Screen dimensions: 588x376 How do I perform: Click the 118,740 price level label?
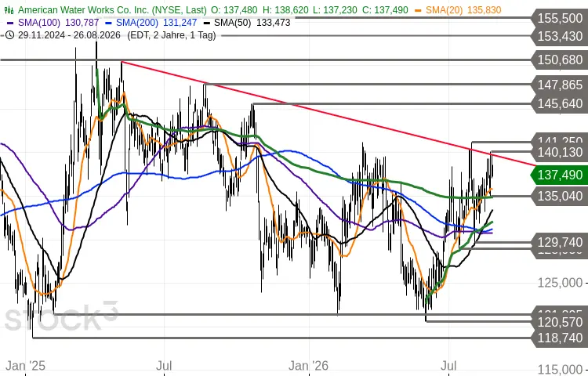(x=560, y=338)
